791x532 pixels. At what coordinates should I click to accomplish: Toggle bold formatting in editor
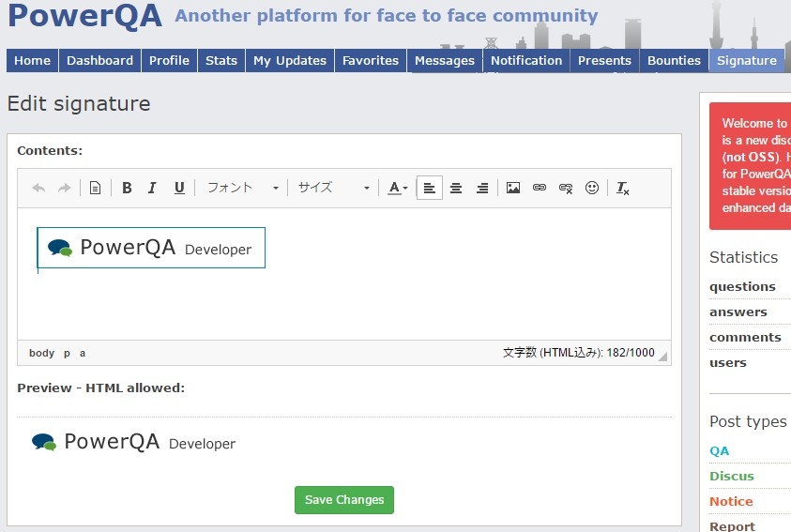[x=127, y=188]
